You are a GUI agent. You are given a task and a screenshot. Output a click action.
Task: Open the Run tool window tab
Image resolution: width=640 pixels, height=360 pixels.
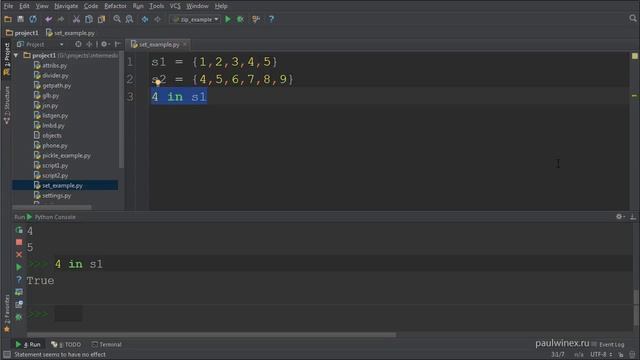coord(28,344)
